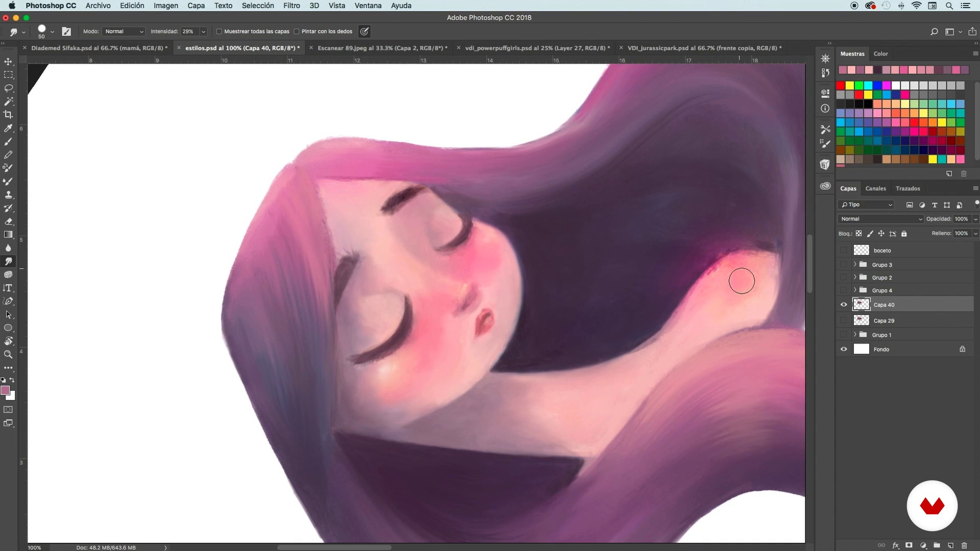980x551 pixels.
Task: Click the tablet pressure control icon
Action: click(x=364, y=32)
